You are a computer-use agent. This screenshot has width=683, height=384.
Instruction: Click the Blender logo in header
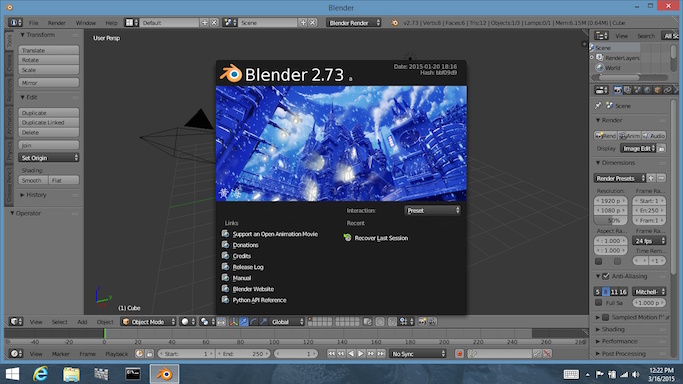[x=395, y=23]
